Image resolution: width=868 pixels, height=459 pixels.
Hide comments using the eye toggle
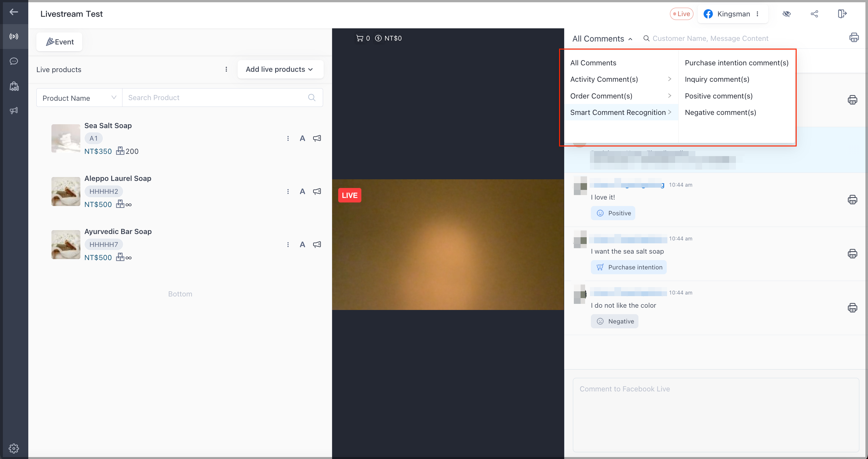pyautogui.click(x=787, y=14)
